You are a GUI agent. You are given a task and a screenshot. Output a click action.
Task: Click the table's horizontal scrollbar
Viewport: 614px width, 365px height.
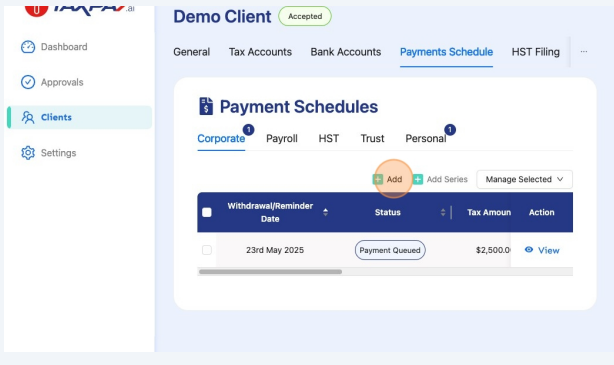pos(270,272)
